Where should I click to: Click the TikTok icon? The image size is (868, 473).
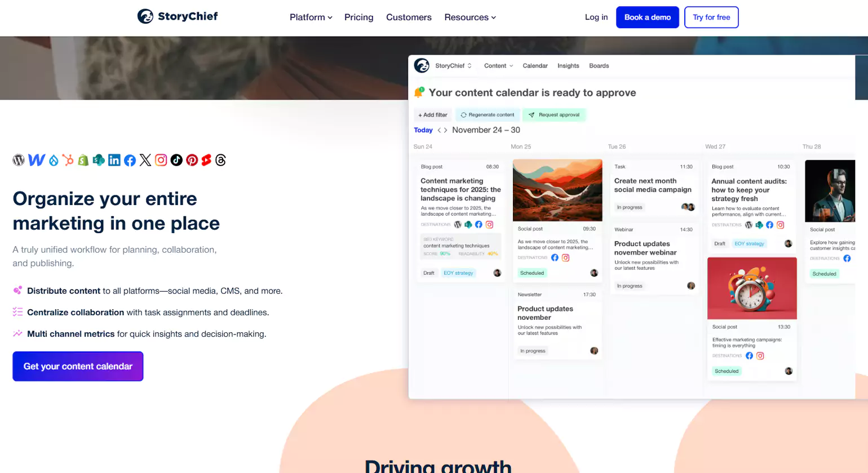pos(176,160)
